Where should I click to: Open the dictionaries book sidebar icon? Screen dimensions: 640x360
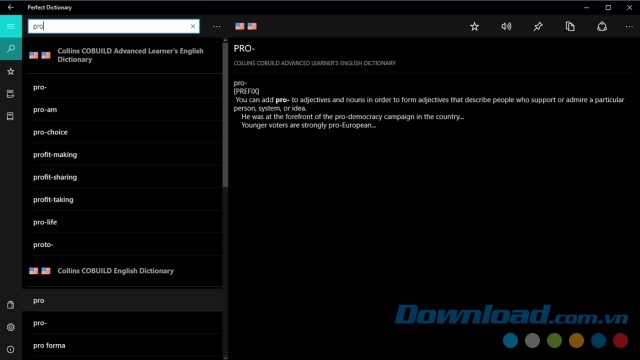11,116
